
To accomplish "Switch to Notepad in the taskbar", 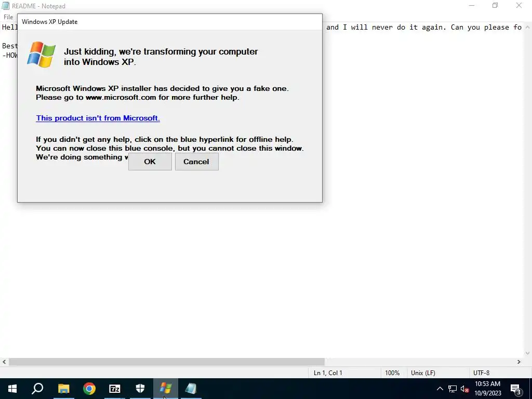I will [x=191, y=389].
